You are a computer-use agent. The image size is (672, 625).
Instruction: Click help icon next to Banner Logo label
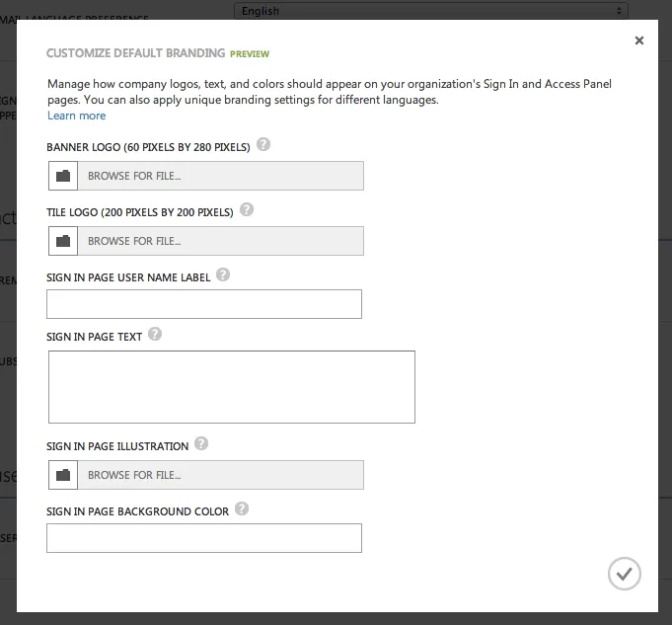point(263,144)
